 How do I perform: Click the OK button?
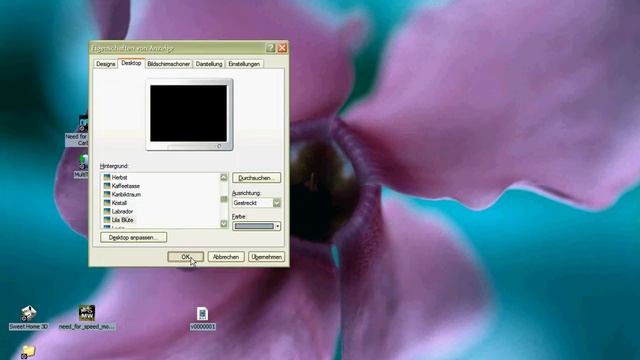185,257
